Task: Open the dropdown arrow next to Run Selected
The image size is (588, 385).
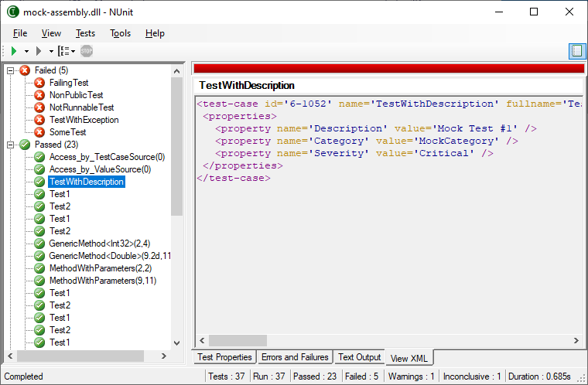Action: click(51, 51)
